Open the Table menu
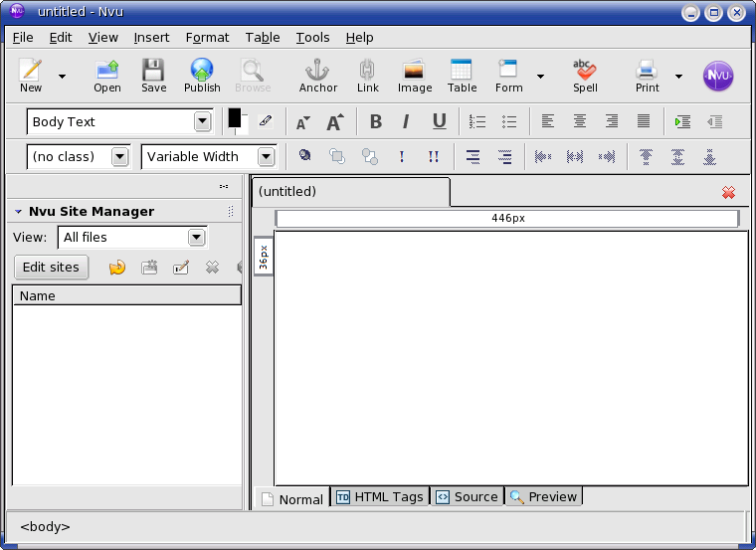 coord(263,38)
